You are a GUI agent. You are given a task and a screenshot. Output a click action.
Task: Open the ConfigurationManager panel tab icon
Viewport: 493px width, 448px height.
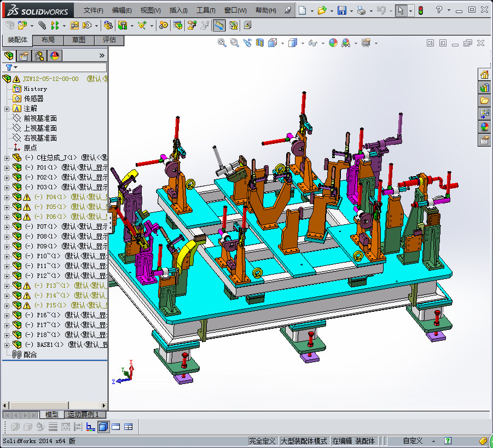[40, 55]
